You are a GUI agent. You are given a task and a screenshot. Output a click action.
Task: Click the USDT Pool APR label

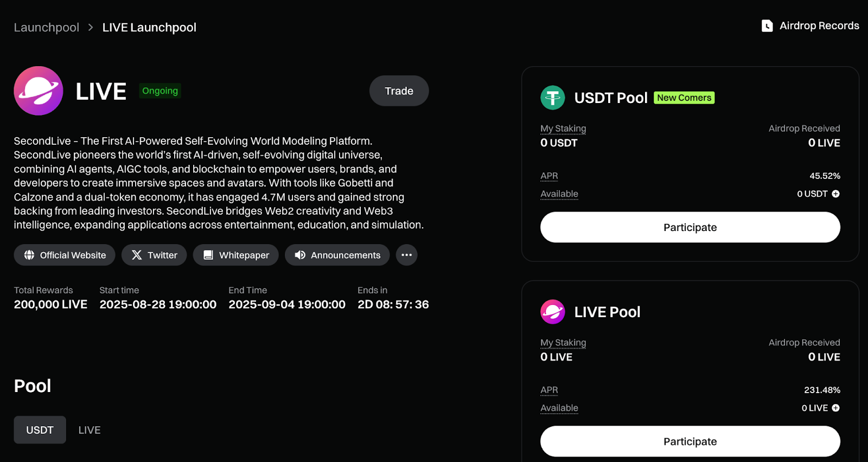pos(549,176)
